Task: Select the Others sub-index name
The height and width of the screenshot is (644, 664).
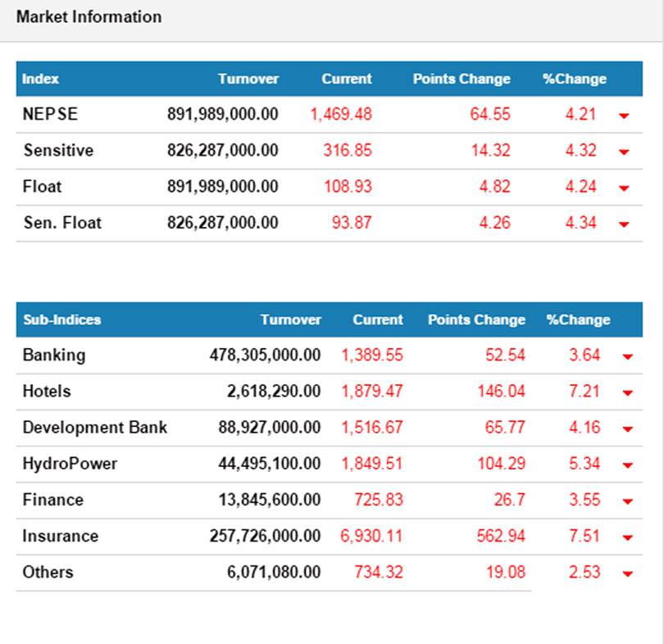Action: point(48,572)
